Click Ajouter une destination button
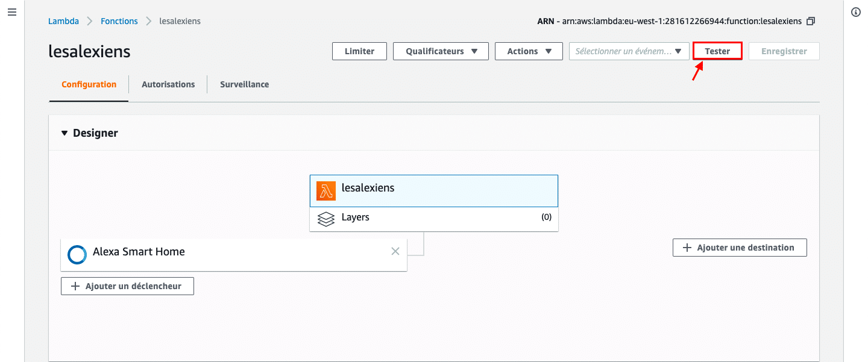The width and height of the screenshot is (868, 362). pyautogui.click(x=740, y=248)
